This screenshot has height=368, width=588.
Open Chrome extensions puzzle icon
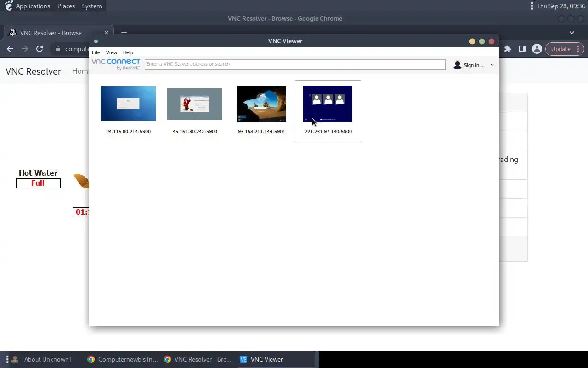(x=508, y=49)
